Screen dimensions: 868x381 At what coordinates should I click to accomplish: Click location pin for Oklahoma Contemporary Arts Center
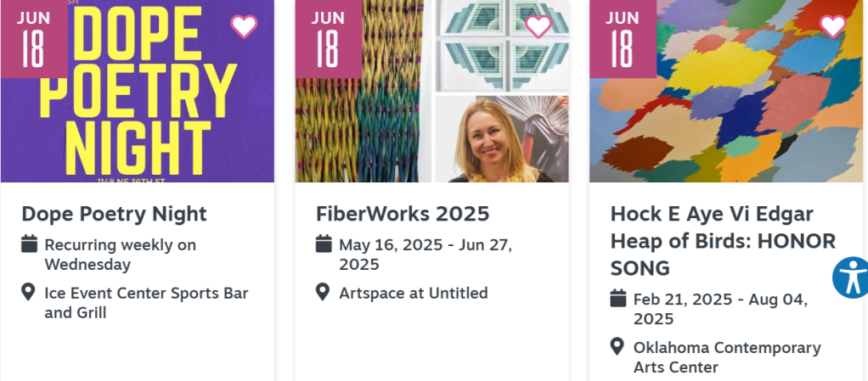[617, 347]
